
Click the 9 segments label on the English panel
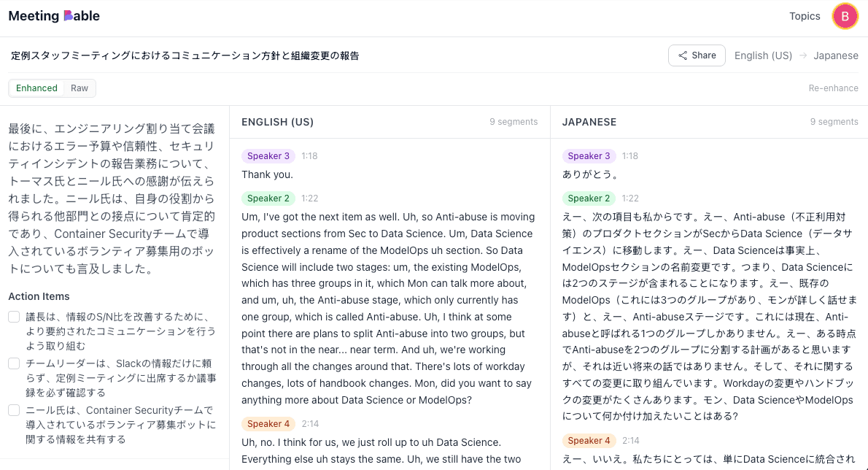514,122
